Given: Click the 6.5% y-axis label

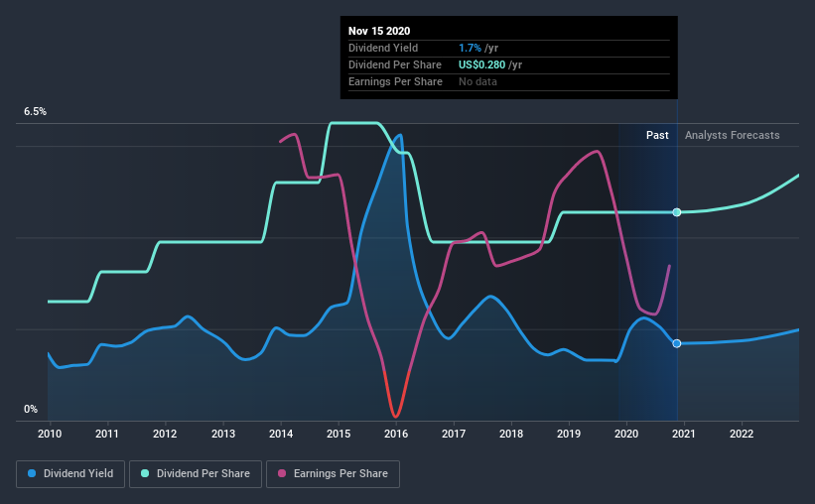Looking at the screenshot, I should click(x=35, y=112).
